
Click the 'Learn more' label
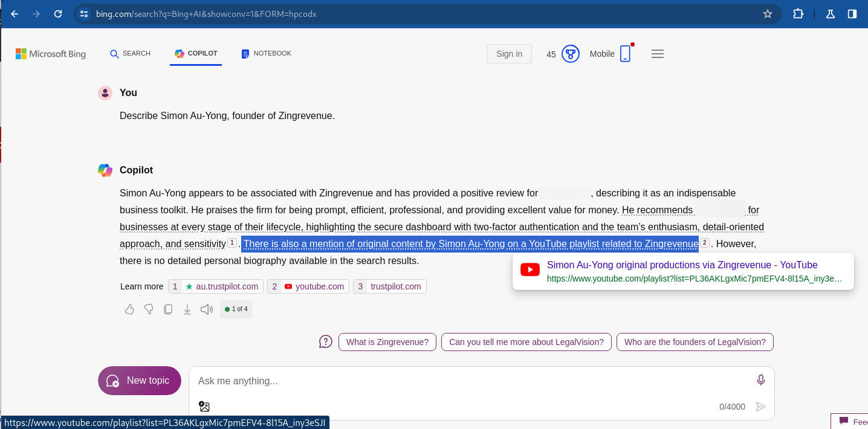[x=142, y=286]
